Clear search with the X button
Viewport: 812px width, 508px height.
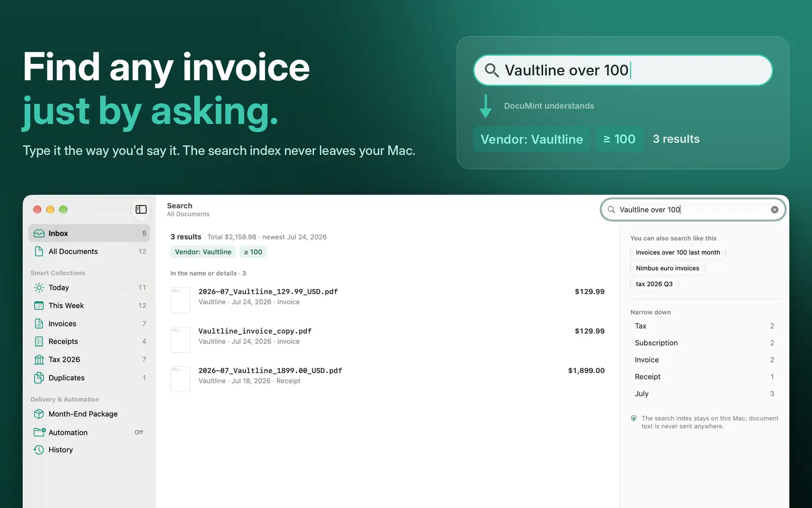click(774, 210)
